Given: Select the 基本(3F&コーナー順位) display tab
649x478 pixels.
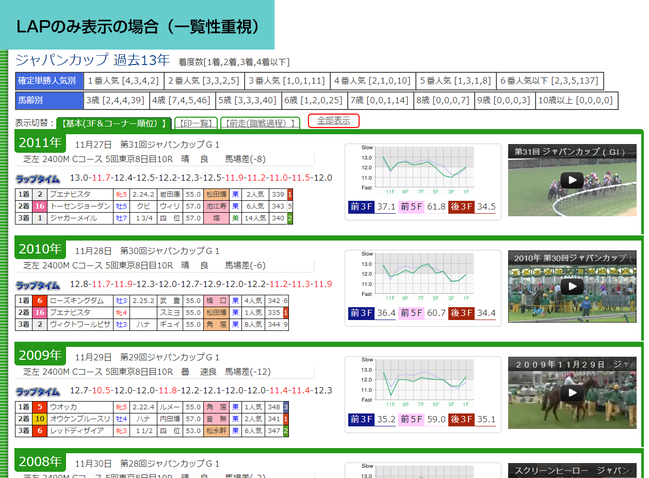Looking at the screenshot, I should point(114,123).
